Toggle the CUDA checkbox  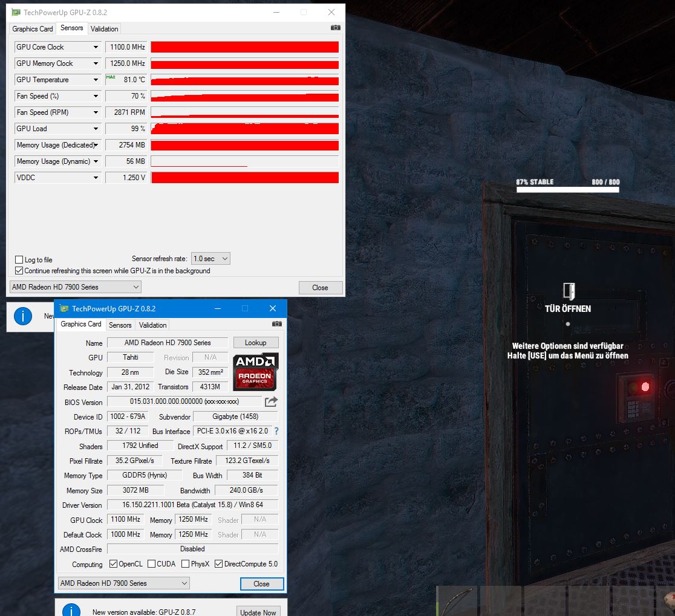coord(151,563)
